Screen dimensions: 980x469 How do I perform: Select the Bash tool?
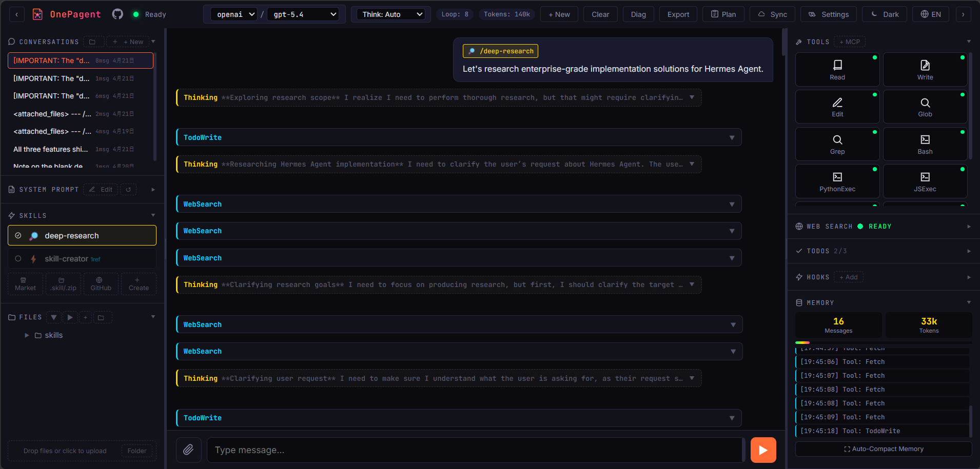click(925, 144)
